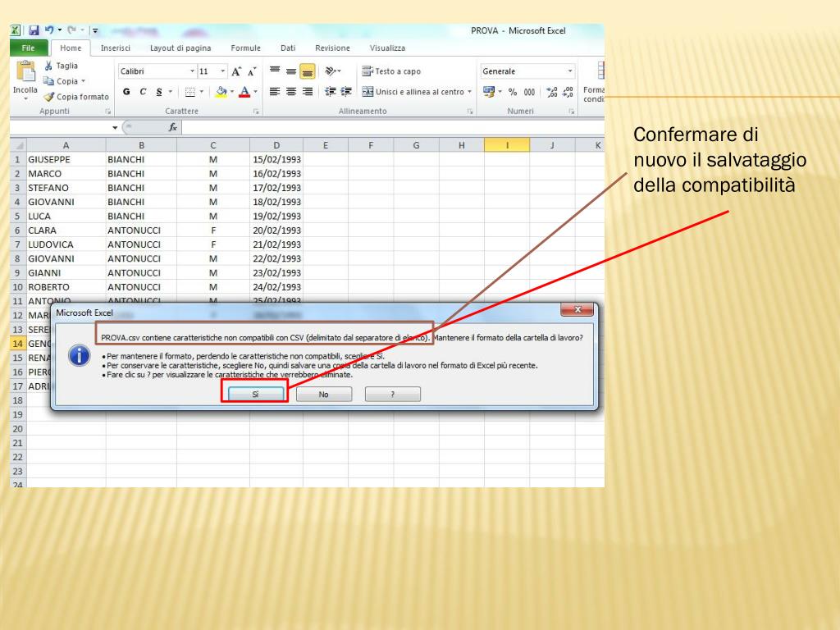
Task: Align text right
Action: (x=308, y=92)
